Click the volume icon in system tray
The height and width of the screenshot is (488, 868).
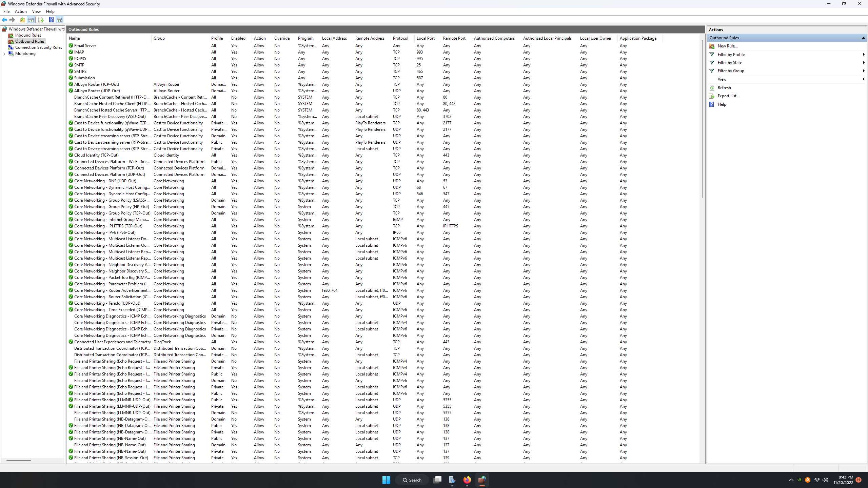pyautogui.click(x=825, y=480)
